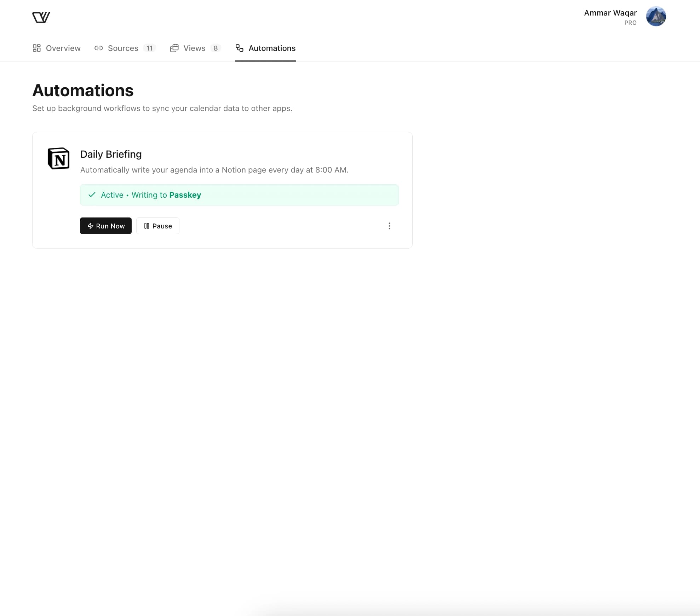The width and height of the screenshot is (700, 616).
Task: Click the Views calendar icon
Action: (x=174, y=48)
